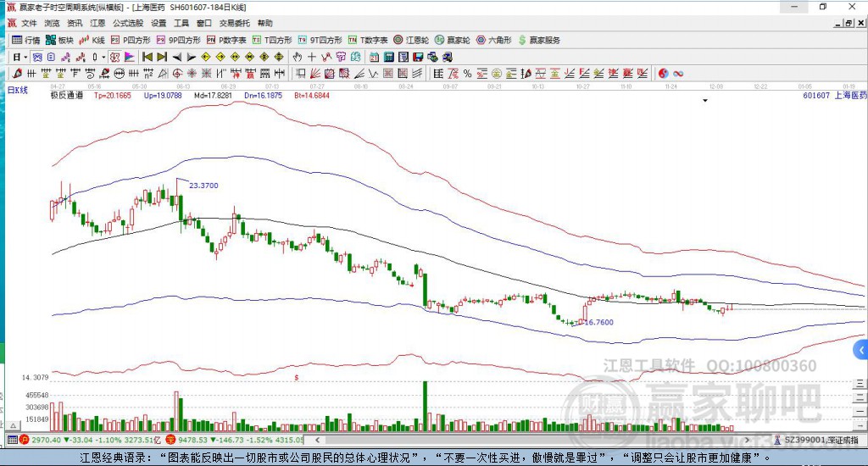Screen dimensions: 868x466
Task: Click the grid icon at status bar left
Action: (12, 440)
